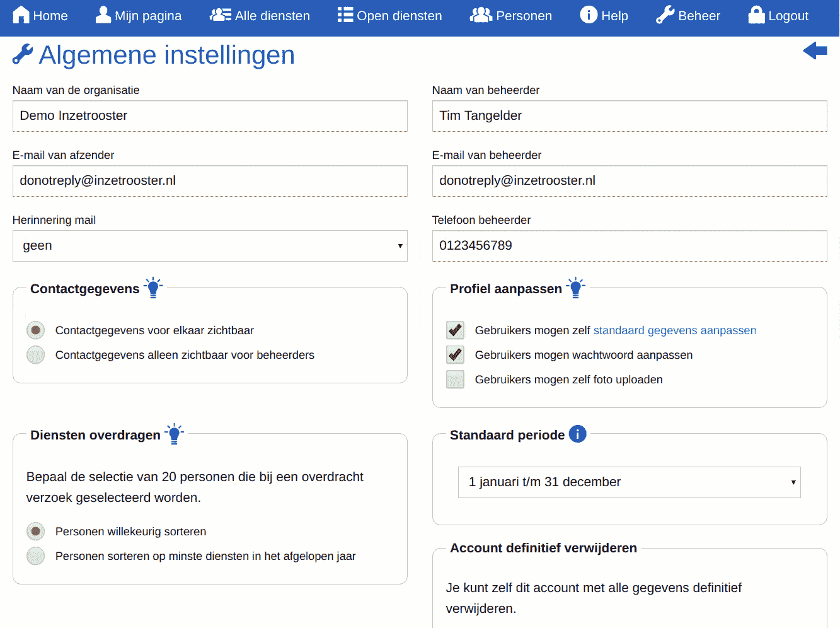Disable gebruikers mogen wachtwoord aanpassen
Viewport: 840px width, 628px height.
tap(454, 354)
